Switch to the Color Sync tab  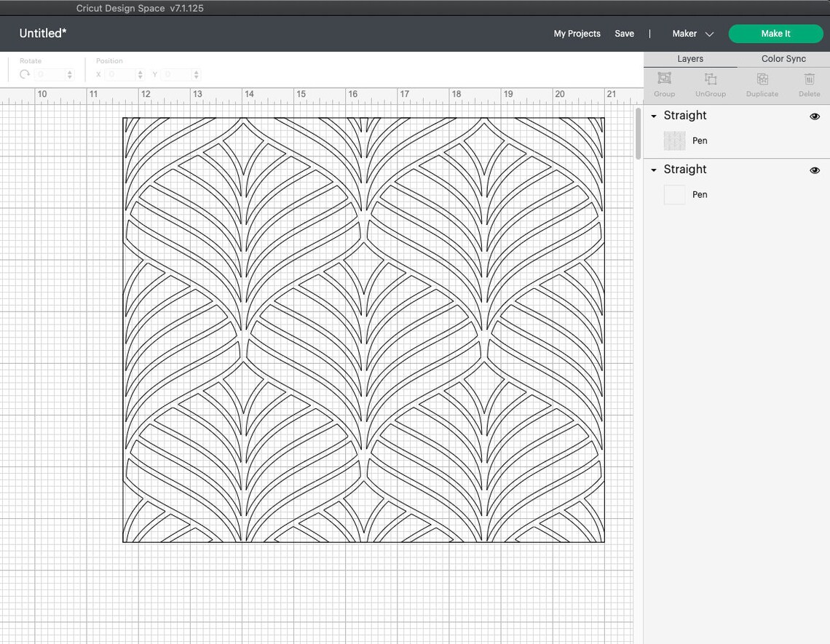[783, 58]
